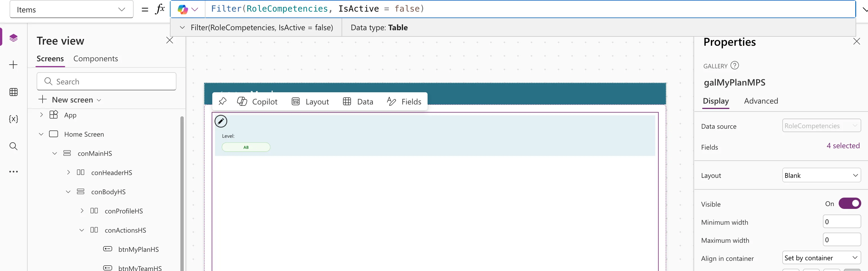
Task: Open the Tree view layers icon
Action: pos(14,38)
